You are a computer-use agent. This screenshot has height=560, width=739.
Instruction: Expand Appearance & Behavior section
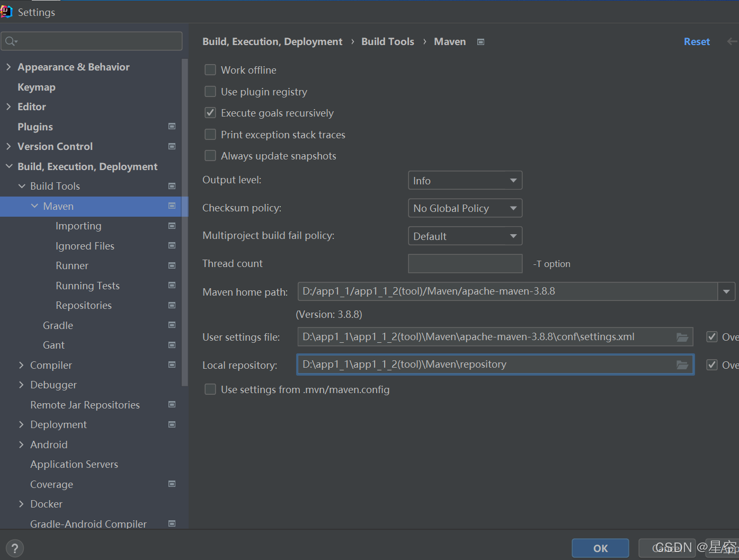(x=8, y=67)
